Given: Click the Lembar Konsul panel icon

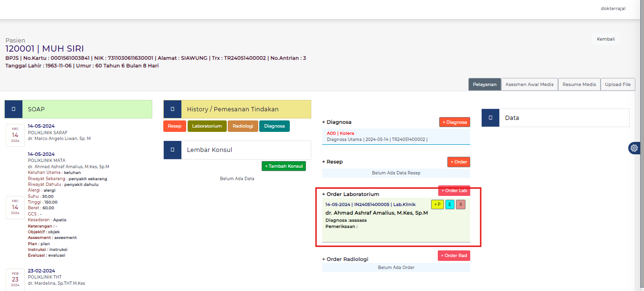Looking at the screenshot, I should (172, 150).
